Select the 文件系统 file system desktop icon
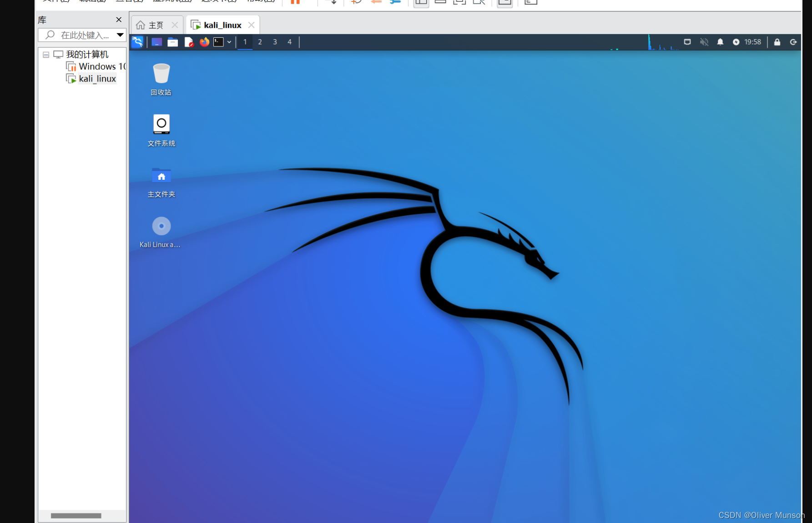812x523 pixels. [161, 130]
